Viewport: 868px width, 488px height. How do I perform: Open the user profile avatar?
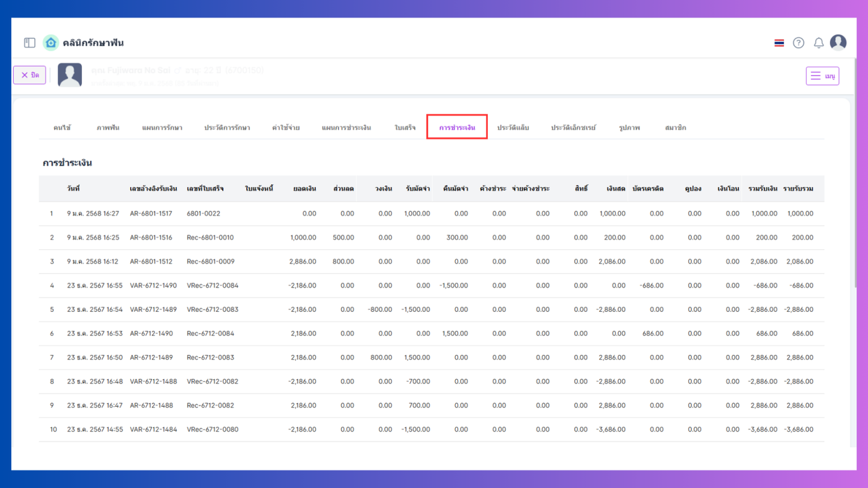[838, 42]
